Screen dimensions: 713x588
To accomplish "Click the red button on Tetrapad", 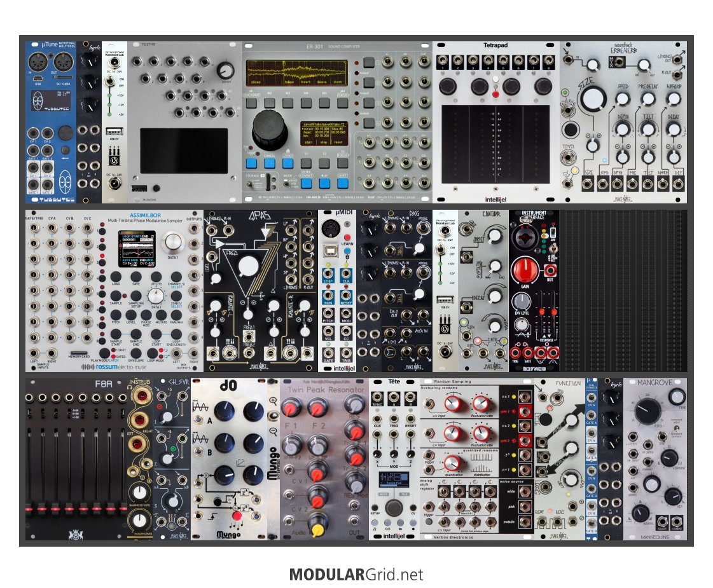I will pos(495,94).
